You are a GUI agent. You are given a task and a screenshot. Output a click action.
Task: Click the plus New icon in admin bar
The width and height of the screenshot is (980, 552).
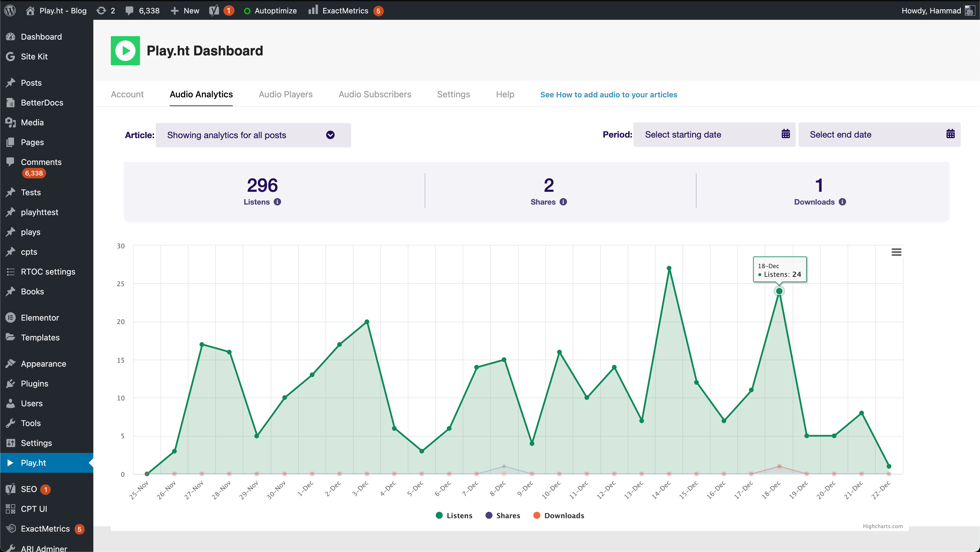pyautogui.click(x=175, y=11)
